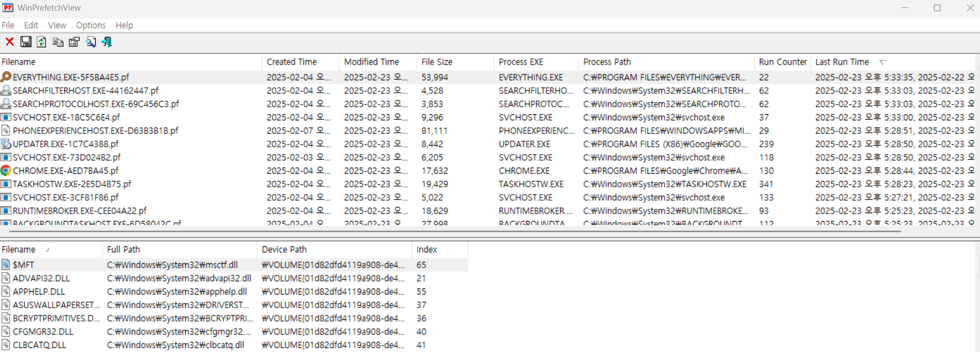The height and width of the screenshot is (352, 980).
Task: Click the C:\Windows\System32\TASKHOSTW.EXE path cell
Action: 665,184
